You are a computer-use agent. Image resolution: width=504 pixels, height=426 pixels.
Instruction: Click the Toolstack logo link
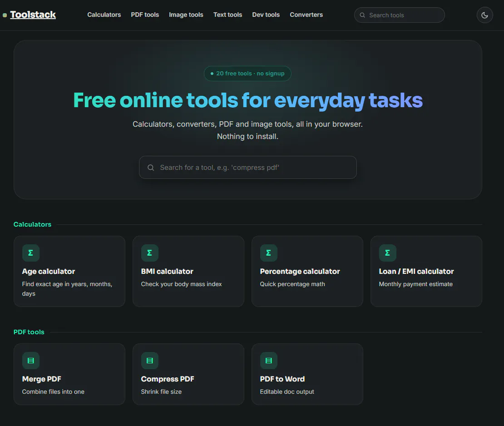coord(33,15)
